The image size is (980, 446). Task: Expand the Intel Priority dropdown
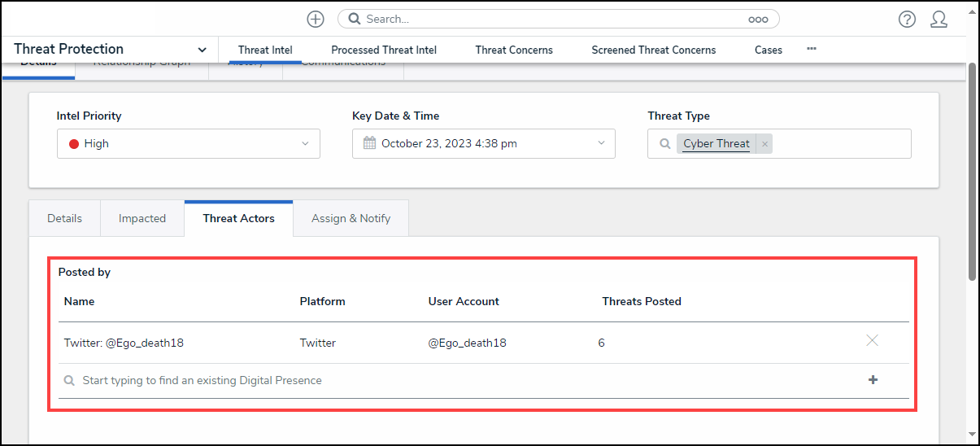click(305, 144)
